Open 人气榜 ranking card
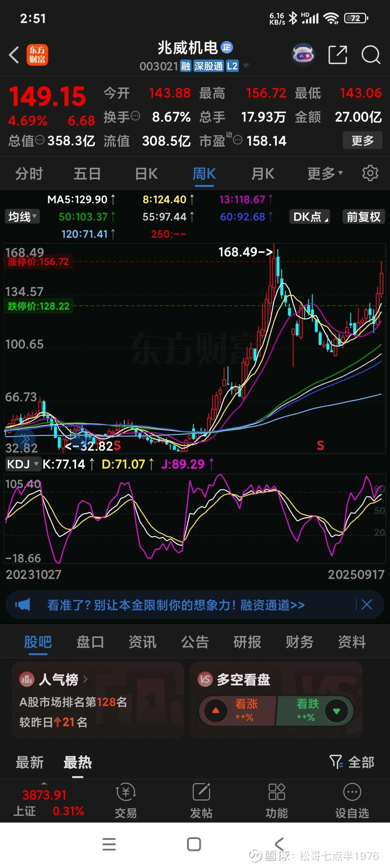 (x=97, y=701)
